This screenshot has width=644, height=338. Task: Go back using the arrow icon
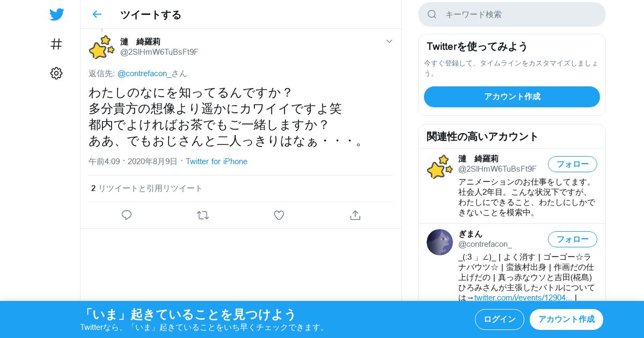coord(97,14)
